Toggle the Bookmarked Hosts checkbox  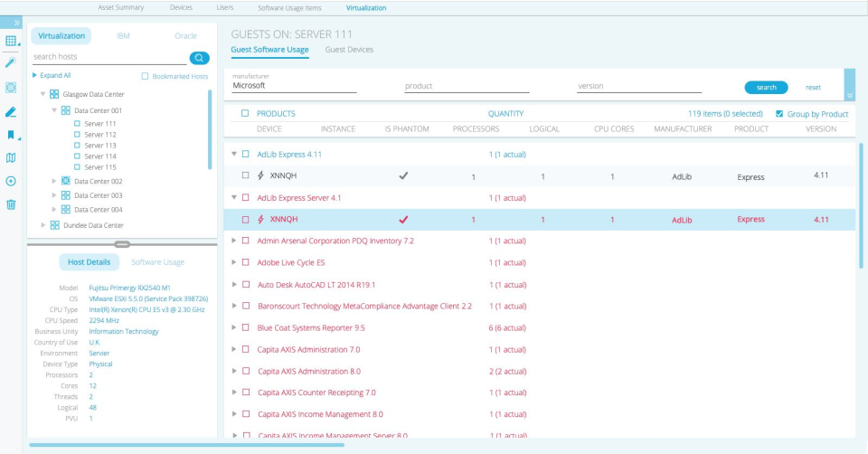pos(145,76)
